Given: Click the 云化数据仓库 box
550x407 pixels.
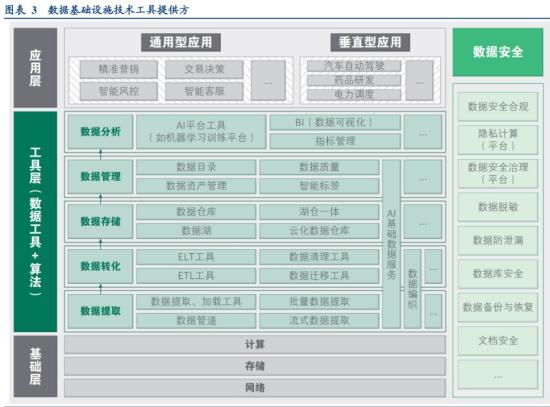Looking at the screenshot, I should coord(319,231).
